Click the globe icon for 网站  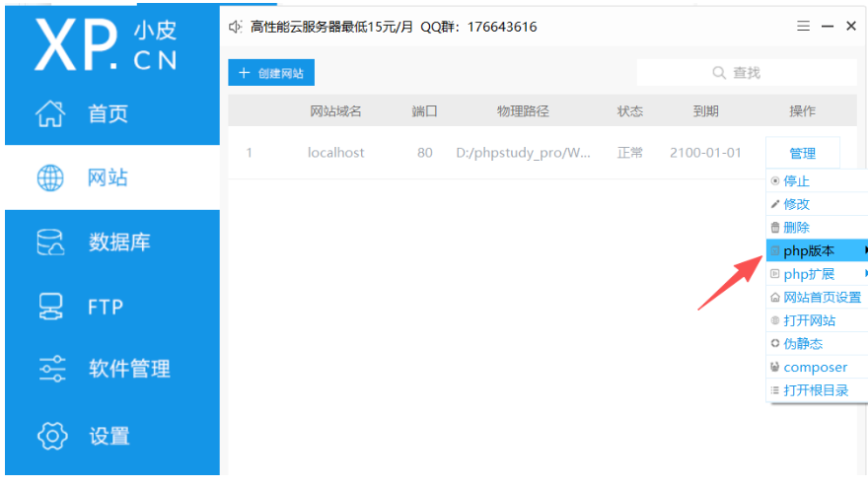[50, 178]
